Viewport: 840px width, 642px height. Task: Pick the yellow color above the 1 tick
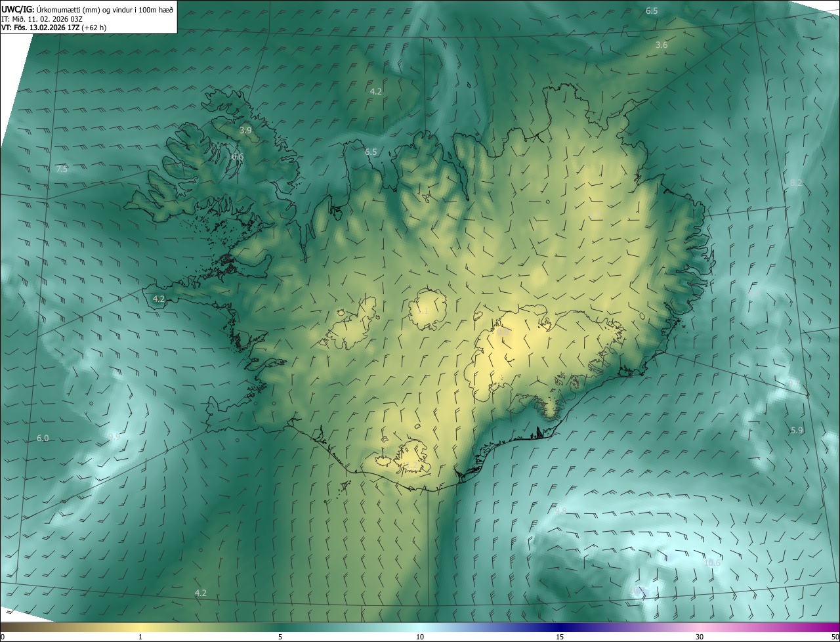coord(140,627)
